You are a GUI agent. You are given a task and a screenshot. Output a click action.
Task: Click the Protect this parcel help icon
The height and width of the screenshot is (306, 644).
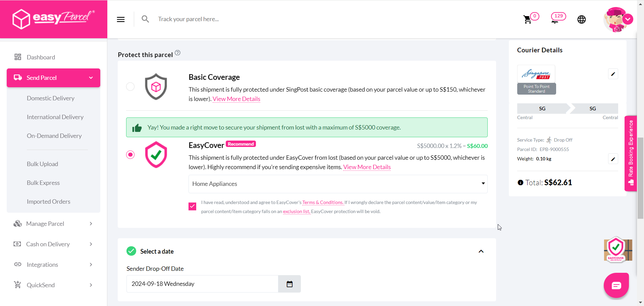pos(178,53)
